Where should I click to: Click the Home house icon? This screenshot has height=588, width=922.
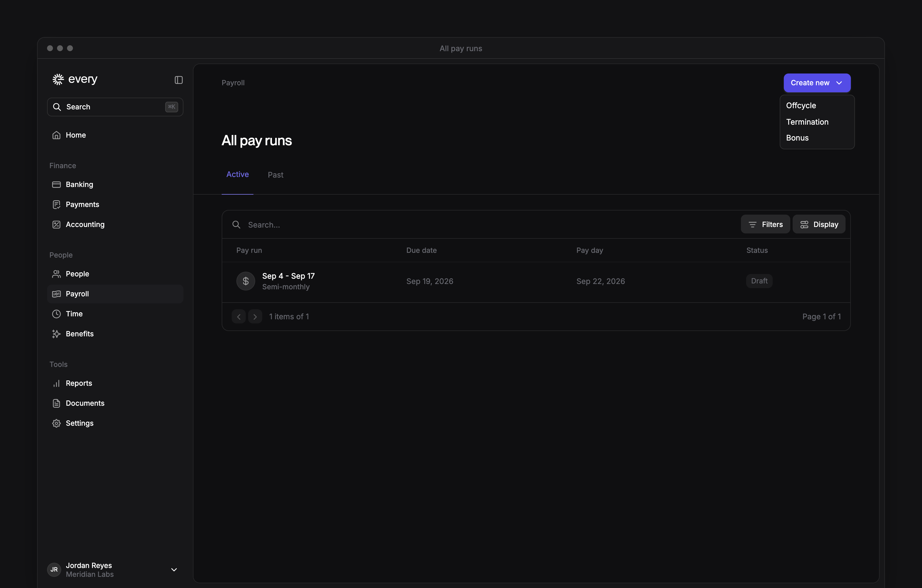[56, 135]
